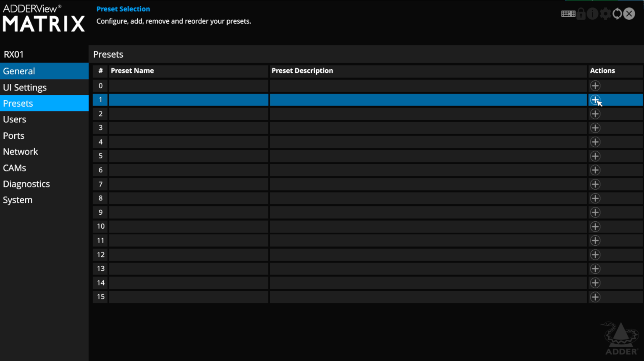644x361 pixels.
Task: Click the Preset Name cell in row 0
Action: (188, 86)
